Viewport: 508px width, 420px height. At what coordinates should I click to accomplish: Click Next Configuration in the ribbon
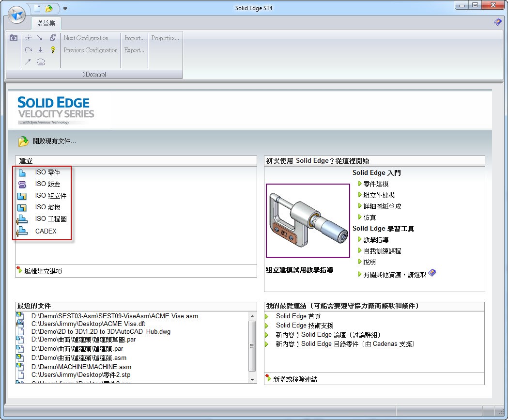[x=86, y=38]
